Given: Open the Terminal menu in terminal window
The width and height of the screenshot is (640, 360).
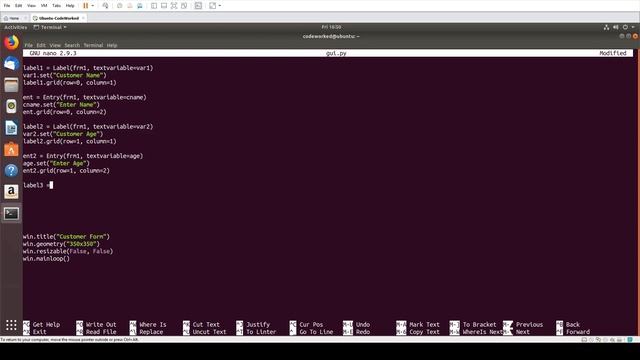Looking at the screenshot, I should [x=93, y=45].
